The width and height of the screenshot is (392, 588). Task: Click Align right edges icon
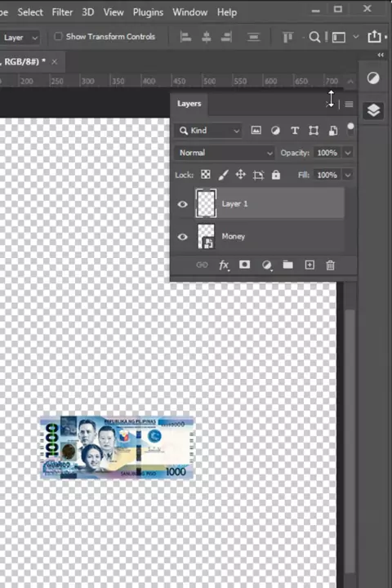[226, 37]
